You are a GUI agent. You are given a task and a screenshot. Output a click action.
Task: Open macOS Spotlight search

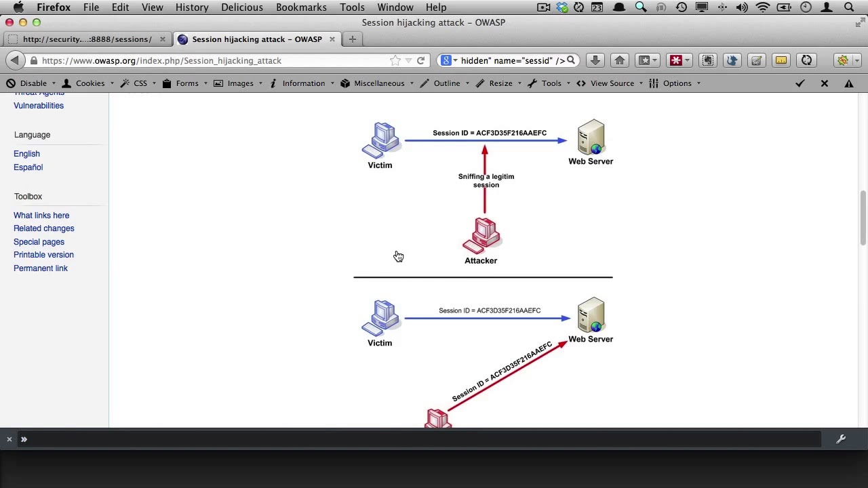point(849,7)
